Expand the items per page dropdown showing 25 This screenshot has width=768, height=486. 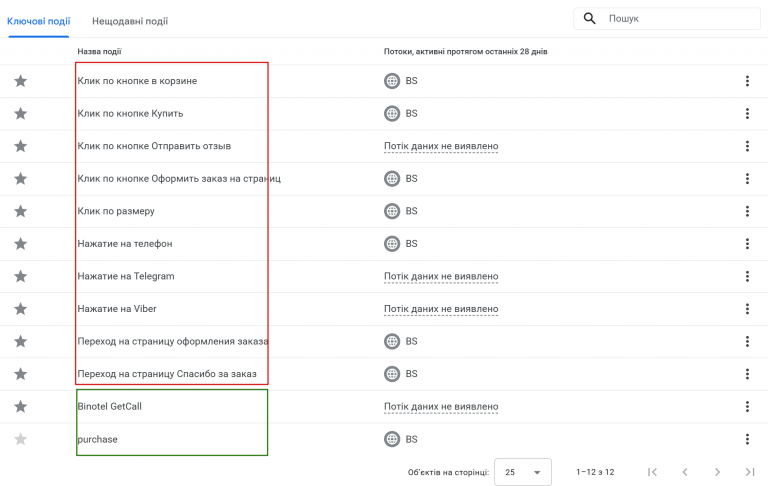(x=523, y=472)
